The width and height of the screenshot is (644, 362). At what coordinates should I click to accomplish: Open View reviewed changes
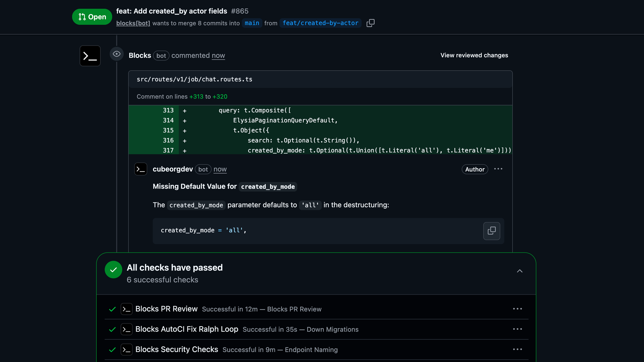(474, 55)
